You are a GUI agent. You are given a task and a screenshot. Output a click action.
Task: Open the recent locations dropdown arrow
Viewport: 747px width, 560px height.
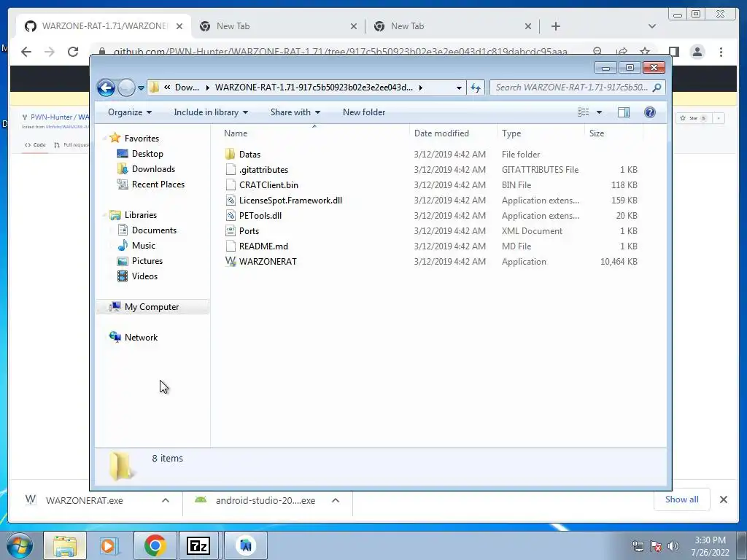coord(141,88)
